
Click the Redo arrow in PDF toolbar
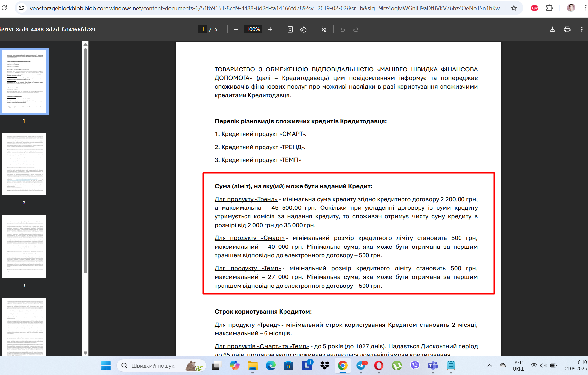356,30
